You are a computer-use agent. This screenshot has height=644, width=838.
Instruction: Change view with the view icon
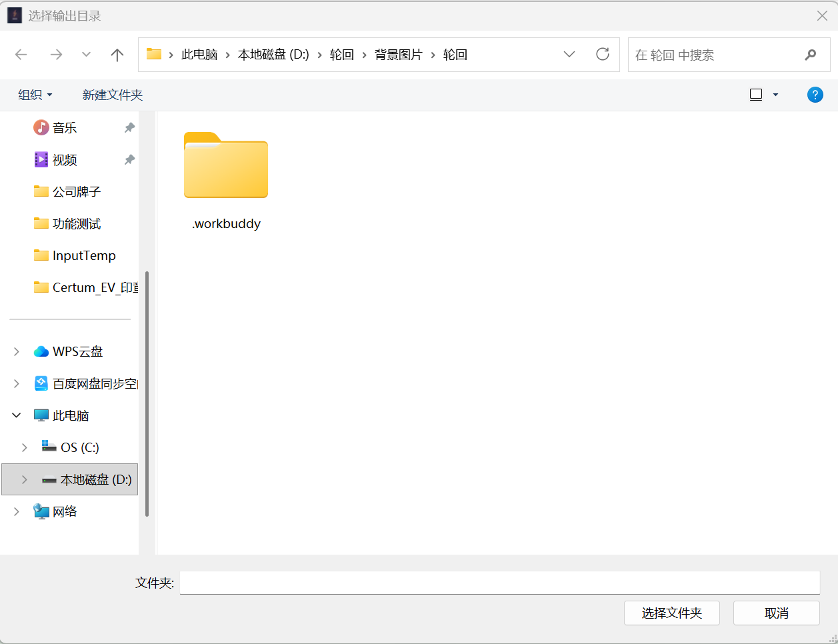tap(756, 95)
